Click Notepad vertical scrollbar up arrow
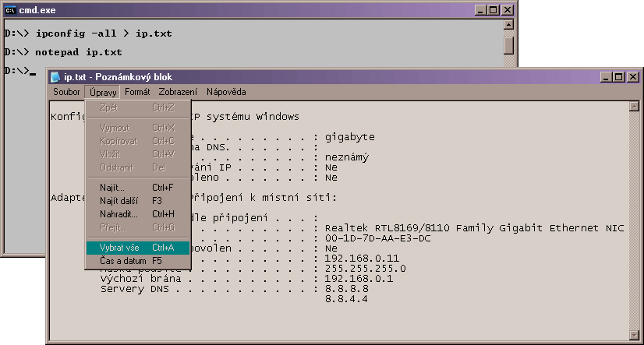This screenshot has width=644, height=345. pos(633,107)
